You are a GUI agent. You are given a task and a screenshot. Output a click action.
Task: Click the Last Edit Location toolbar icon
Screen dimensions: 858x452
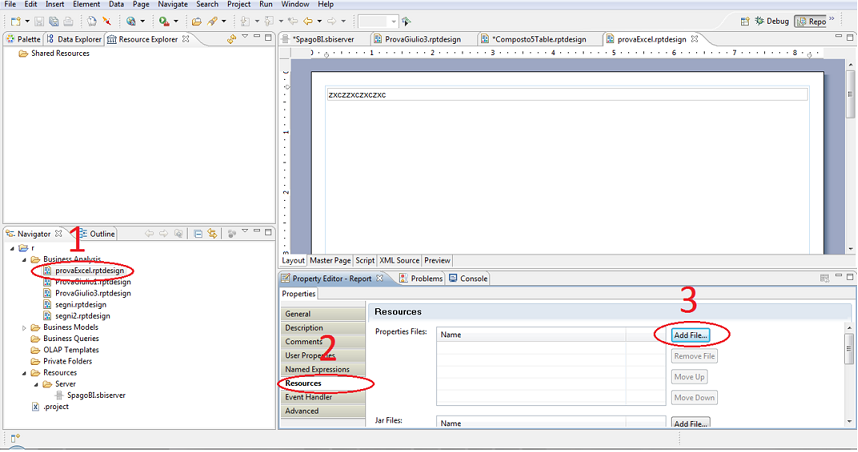click(x=293, y=21)
